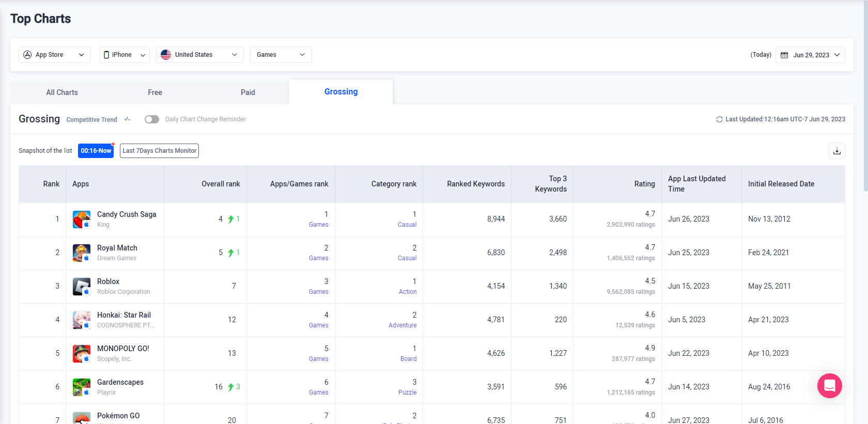868x424 pixels.
Task: Enable the Daily Chart Change Reminder toggle
Action: tap(152, 119)
